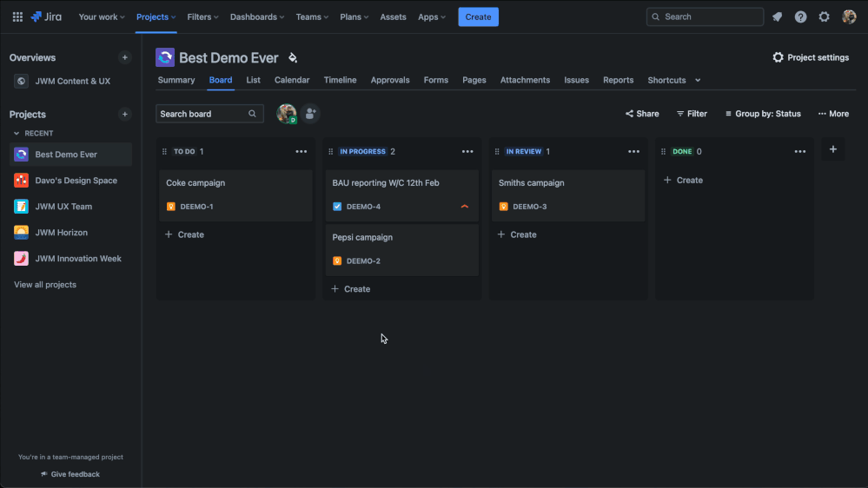Switch to the Timeline tab
The height and width of the screenshot is (488, 868).
point(340,80)
